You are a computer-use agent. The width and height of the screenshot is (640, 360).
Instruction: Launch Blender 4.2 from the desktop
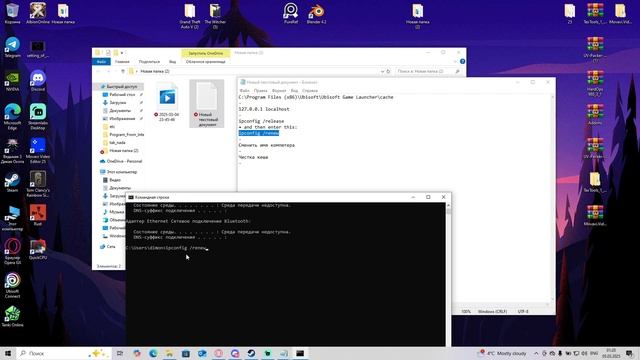click(316, 13)
